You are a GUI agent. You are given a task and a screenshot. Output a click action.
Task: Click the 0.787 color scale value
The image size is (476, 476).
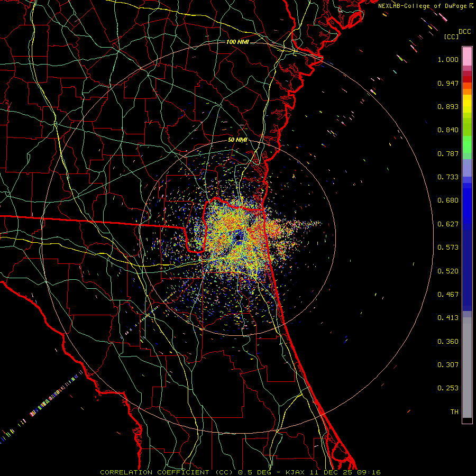point(448,153)
